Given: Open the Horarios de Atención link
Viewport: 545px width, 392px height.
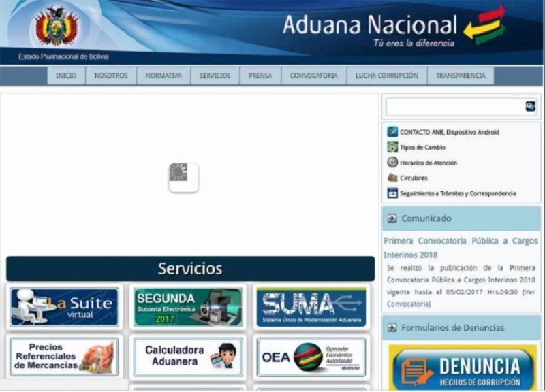Looking at the screenshot, I should (429, 163).
